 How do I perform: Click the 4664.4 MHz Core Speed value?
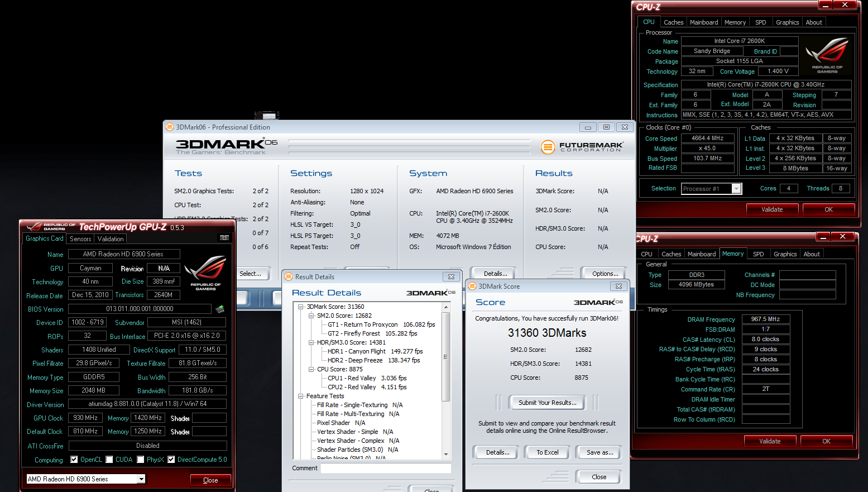pos(707,138)
